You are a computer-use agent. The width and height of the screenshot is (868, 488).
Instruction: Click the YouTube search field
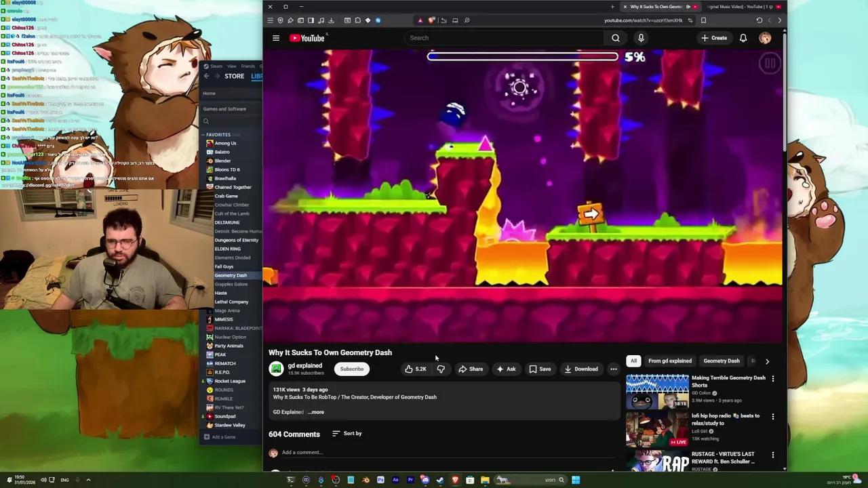click(505, 38)
